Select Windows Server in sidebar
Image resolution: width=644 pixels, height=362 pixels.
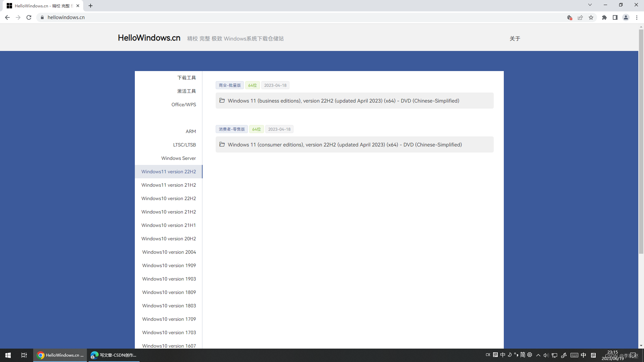coord(178,158)
